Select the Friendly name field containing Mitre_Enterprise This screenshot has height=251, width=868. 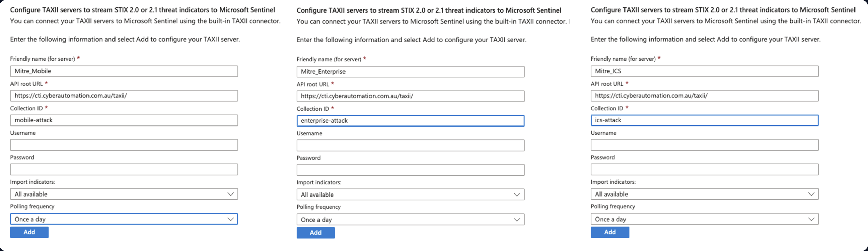coord(410,71)
